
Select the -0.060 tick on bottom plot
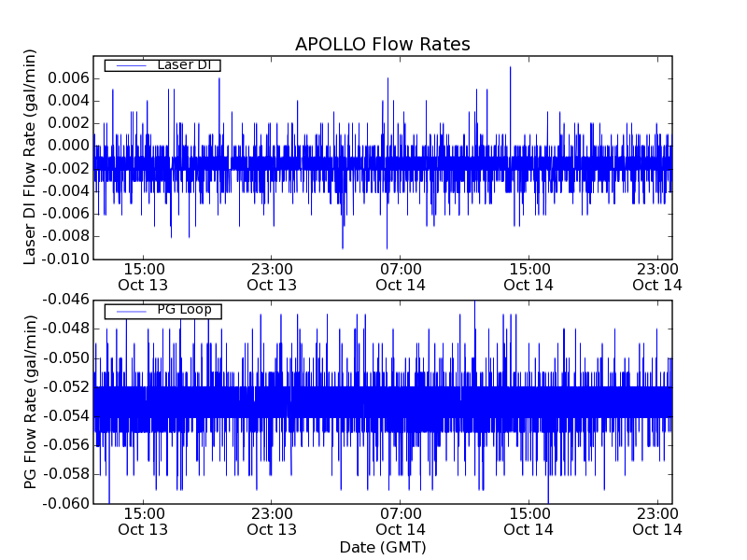[x=65, y=504]
